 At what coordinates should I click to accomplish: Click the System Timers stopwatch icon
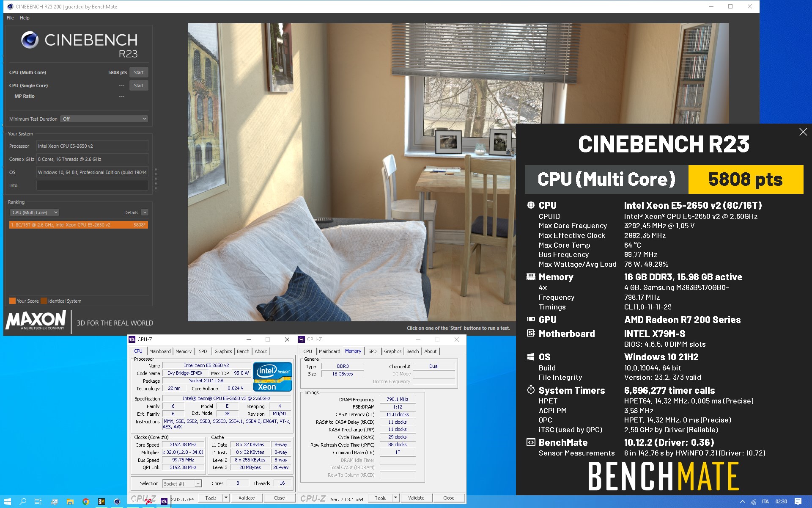tap(531, 390)
